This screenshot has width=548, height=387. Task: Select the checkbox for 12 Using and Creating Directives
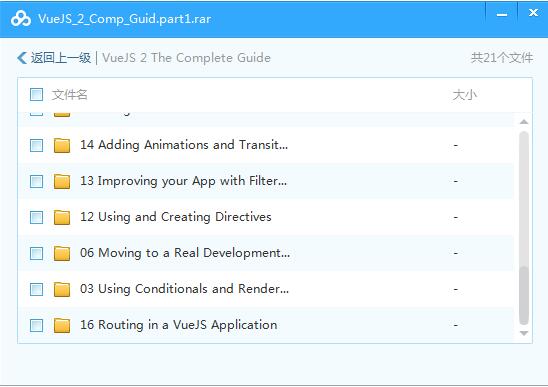[x=36, y=217]
